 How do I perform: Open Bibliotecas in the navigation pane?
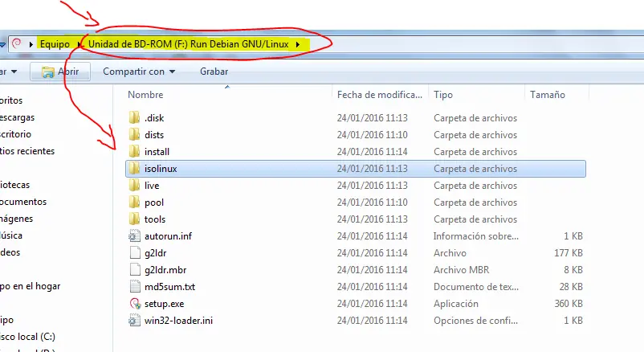pyautogui.click(x=14, y=185)
